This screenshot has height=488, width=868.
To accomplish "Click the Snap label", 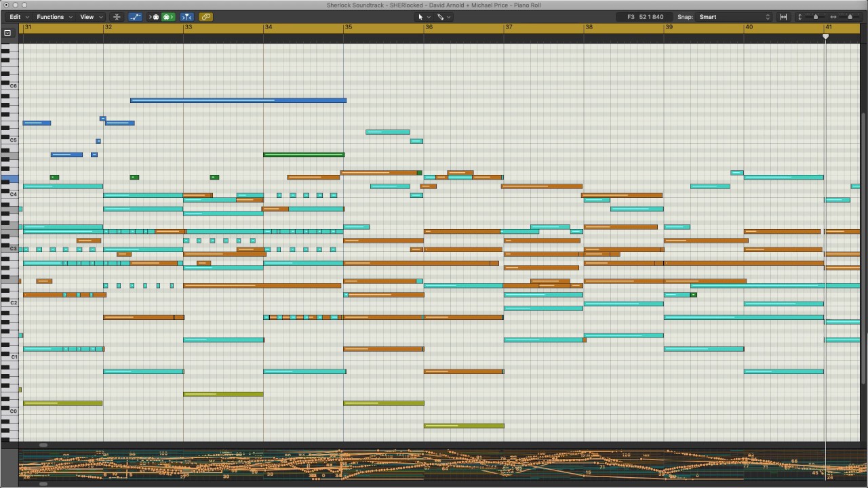I will click(685, 17).
